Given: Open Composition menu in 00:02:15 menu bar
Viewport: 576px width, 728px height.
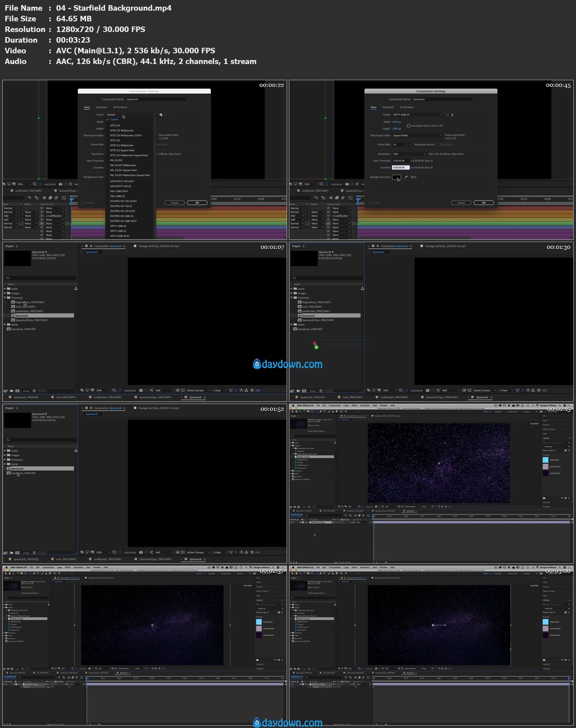Looking at the screenshot, I should pos(335,405).
